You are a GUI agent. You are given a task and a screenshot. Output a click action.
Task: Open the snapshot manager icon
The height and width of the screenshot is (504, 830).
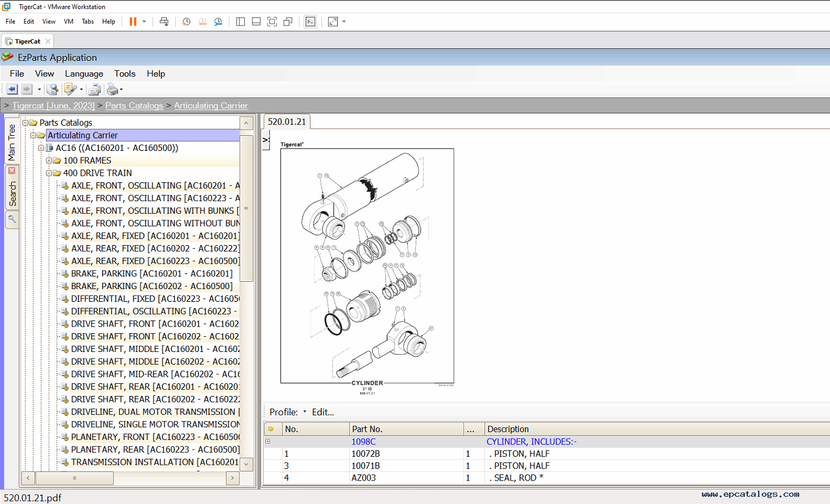coord(218,21)
